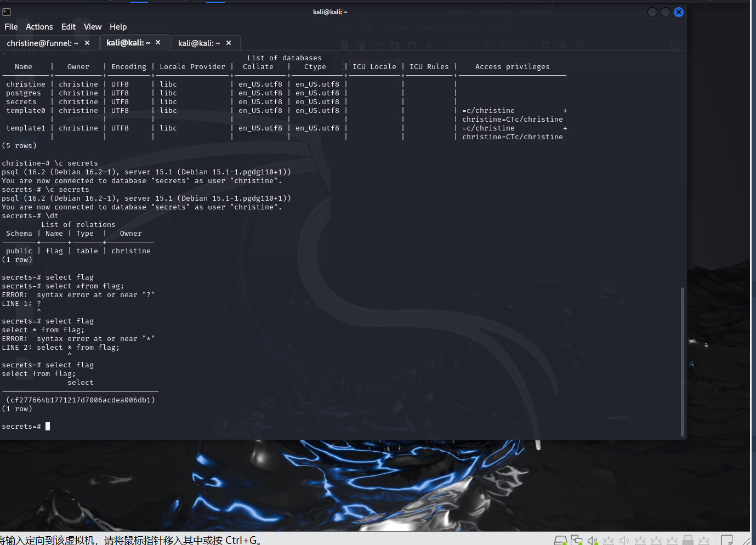Click the '(5 rows)' text
The width and height of the screenshot is (756, 545).
coord(19,146)
